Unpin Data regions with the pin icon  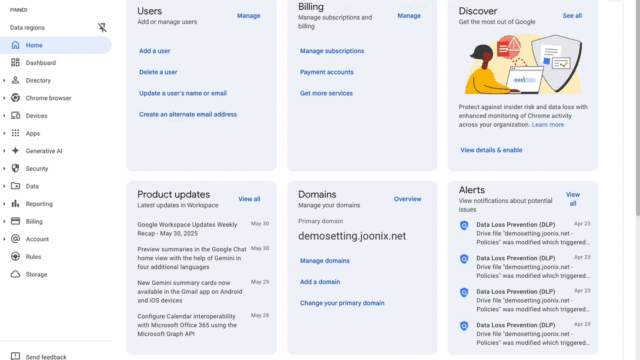coord(102,27)
